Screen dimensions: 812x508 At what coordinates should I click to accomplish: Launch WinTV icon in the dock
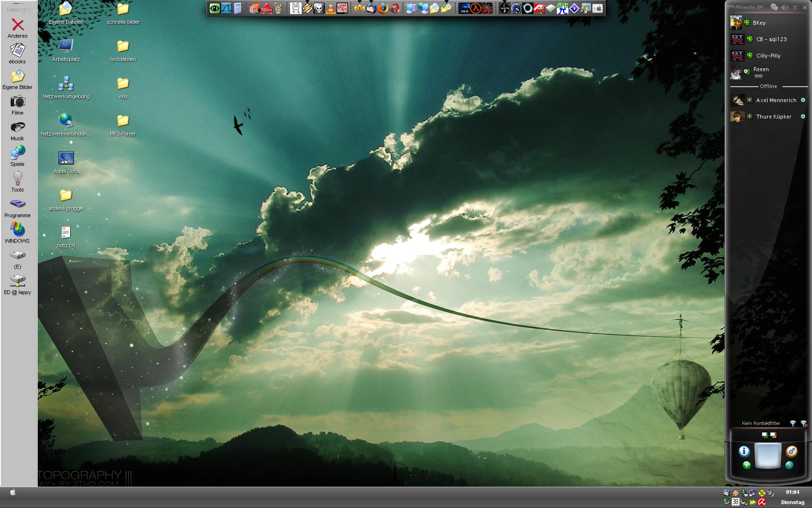click(342, 8)
